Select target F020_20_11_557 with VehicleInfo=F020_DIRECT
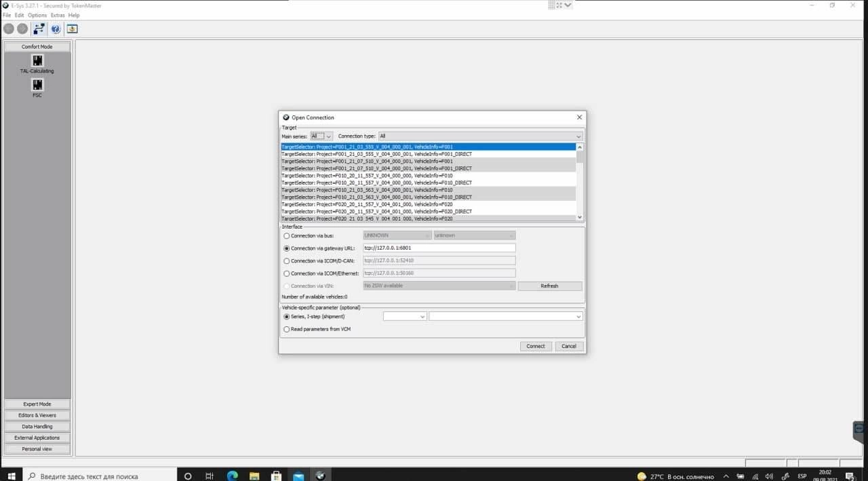The height and width of the screenshot is (481, 868). [429, 212]
